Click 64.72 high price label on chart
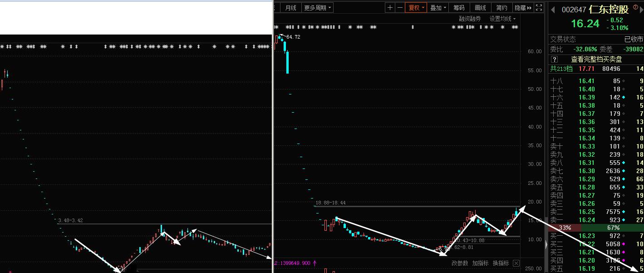 pos(293,37)
